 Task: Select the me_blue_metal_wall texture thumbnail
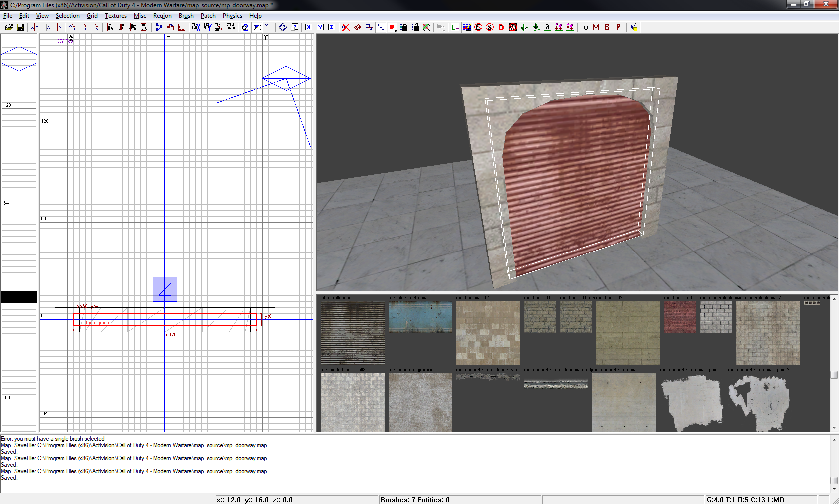tap(420, 316)
